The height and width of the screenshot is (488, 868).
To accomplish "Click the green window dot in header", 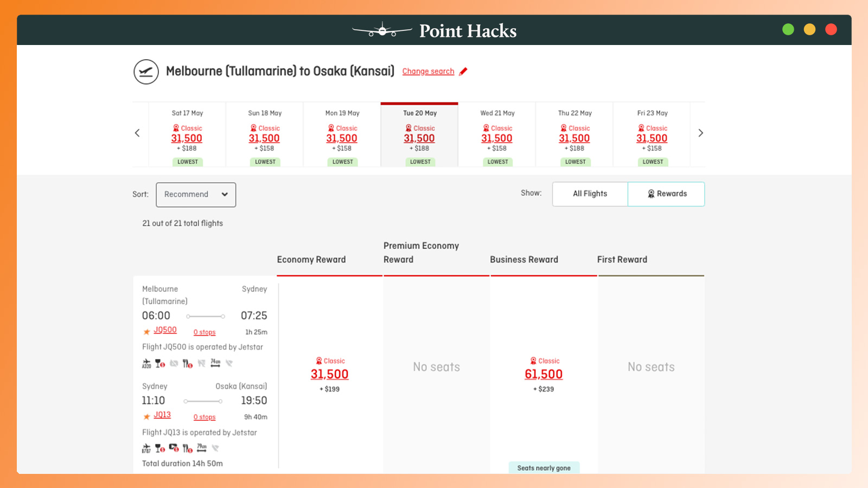I will click(788, 29).
